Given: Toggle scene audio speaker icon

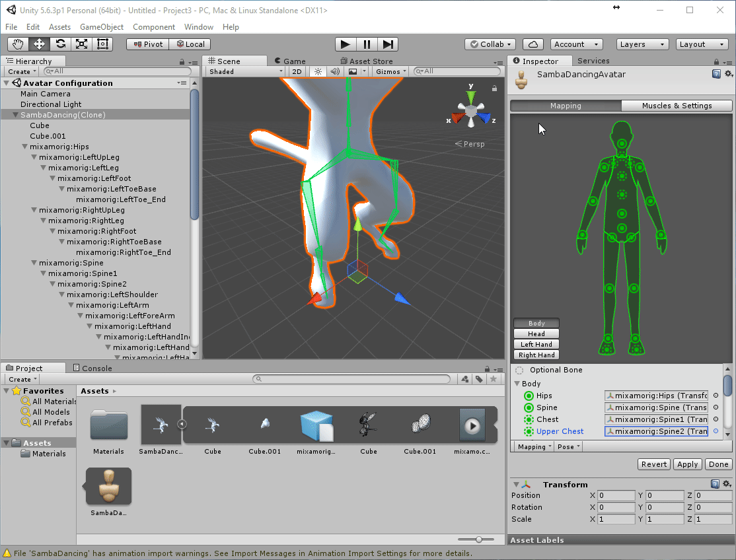Looking at the screenshot, I should point(335,71).
